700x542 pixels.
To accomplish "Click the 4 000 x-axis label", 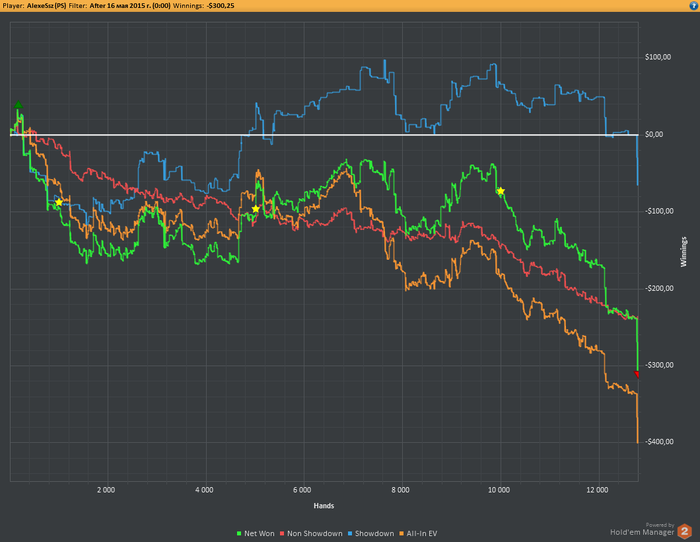I will tap(204, 490).
